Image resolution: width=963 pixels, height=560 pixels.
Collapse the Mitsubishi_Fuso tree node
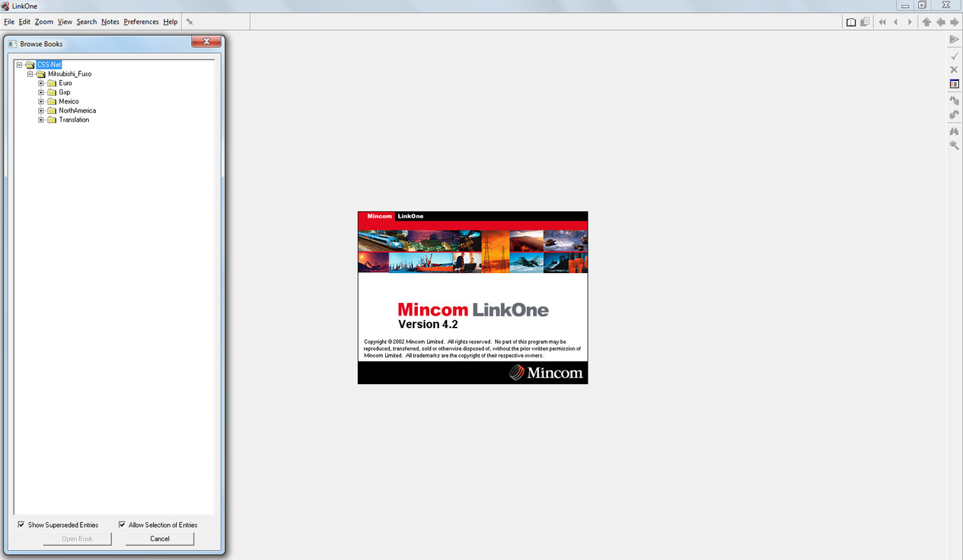30,74
